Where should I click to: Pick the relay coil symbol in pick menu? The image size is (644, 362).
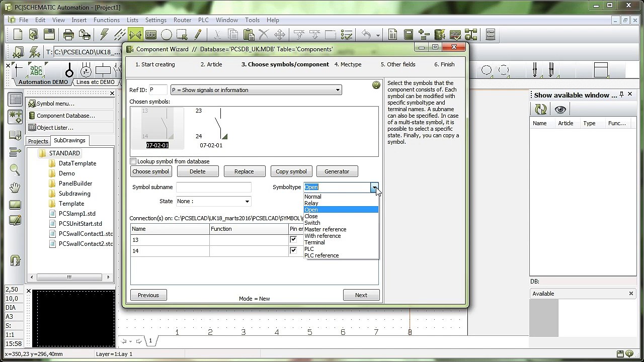pos(103,70)
